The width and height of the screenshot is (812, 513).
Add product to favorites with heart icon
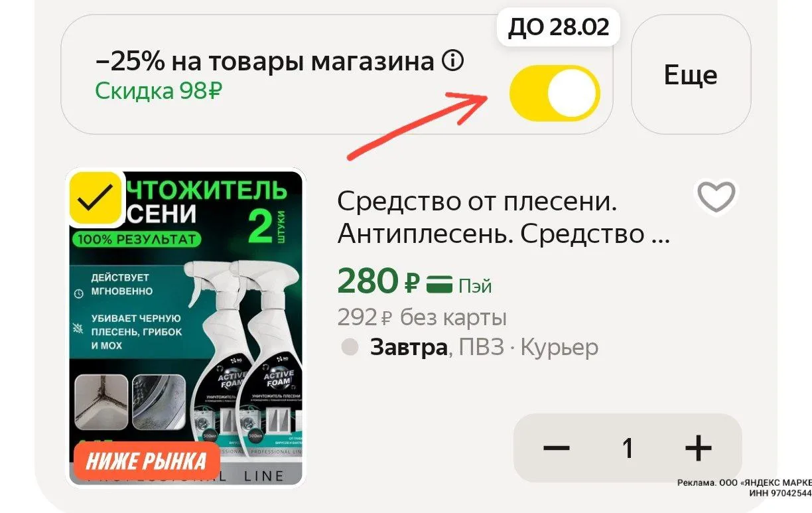click(x=716, y=196)
